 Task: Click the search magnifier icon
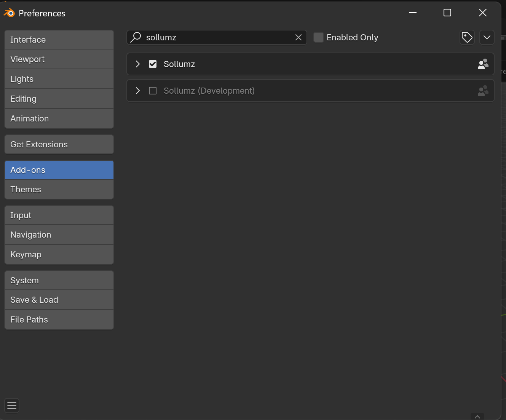pos(136,37)
